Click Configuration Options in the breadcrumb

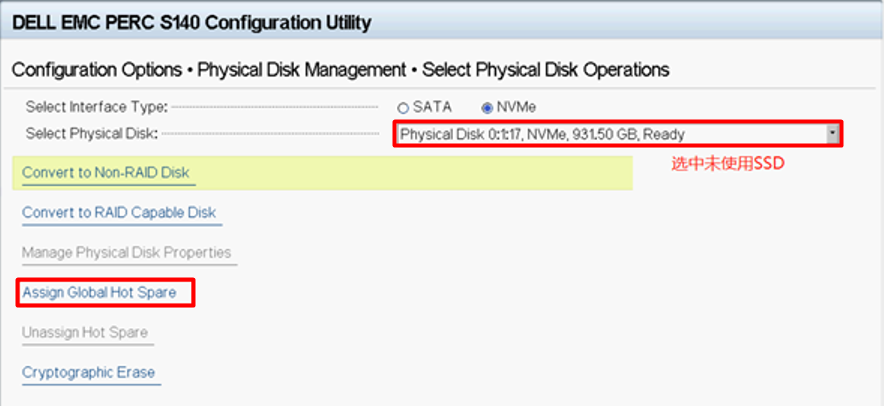[96, 70]
